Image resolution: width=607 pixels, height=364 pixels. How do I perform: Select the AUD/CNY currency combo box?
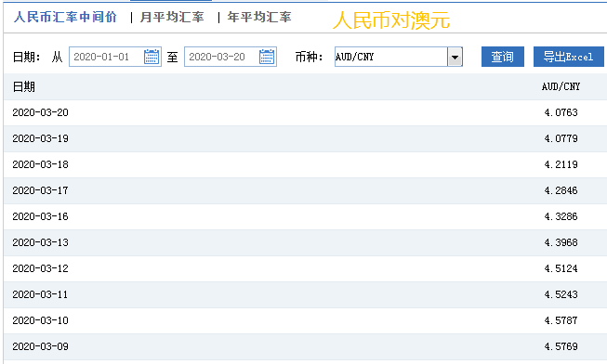coord(399,57)
